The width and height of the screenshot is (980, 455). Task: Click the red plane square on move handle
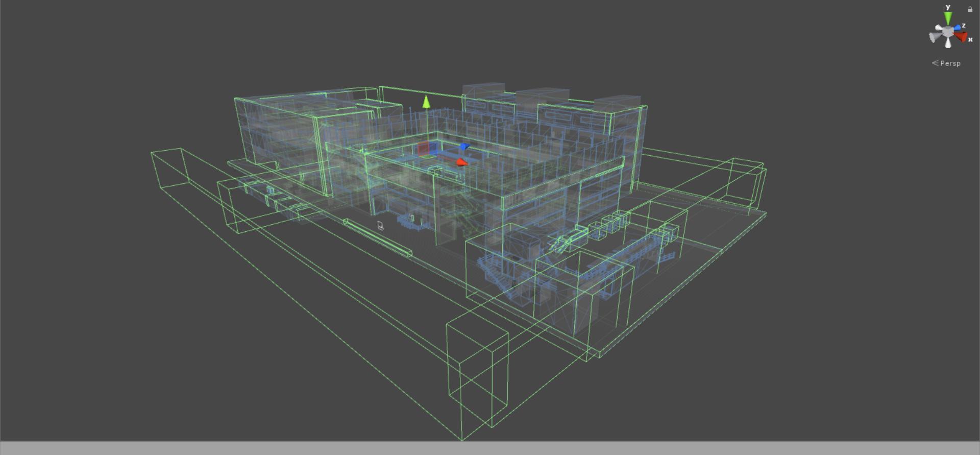pos(424,149)
